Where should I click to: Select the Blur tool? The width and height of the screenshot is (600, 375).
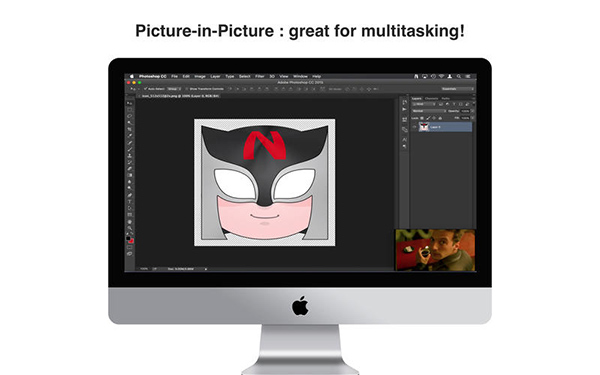tap(129, 181)
